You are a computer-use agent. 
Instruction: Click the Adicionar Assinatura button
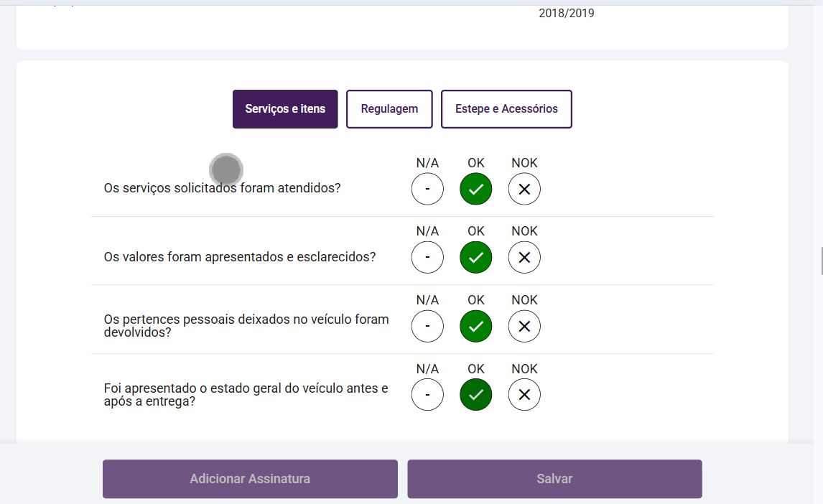250,479
